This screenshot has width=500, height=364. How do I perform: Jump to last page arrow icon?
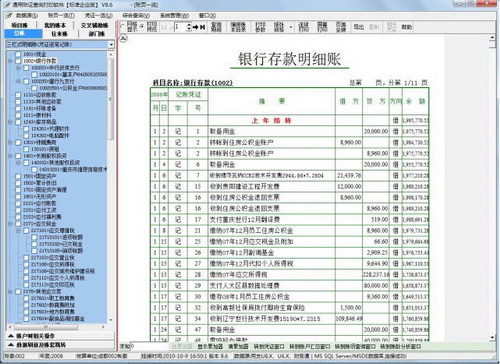(203, 27)
